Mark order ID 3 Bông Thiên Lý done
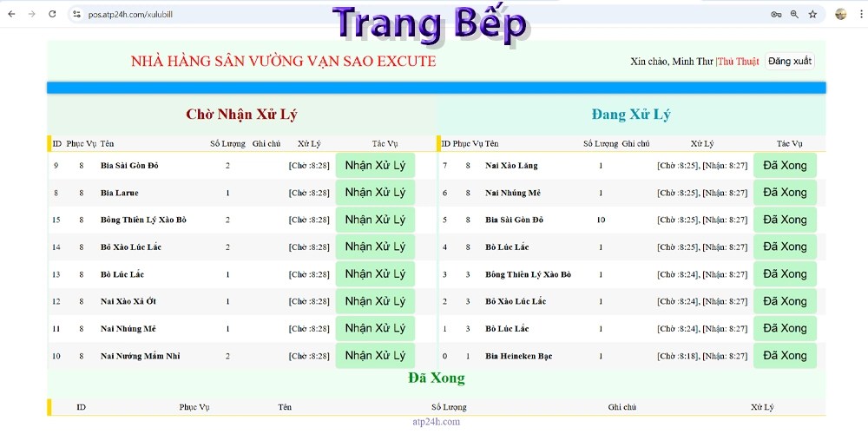Image resolution: width=868 pixels, height=434 pixels. pos(785,274)
